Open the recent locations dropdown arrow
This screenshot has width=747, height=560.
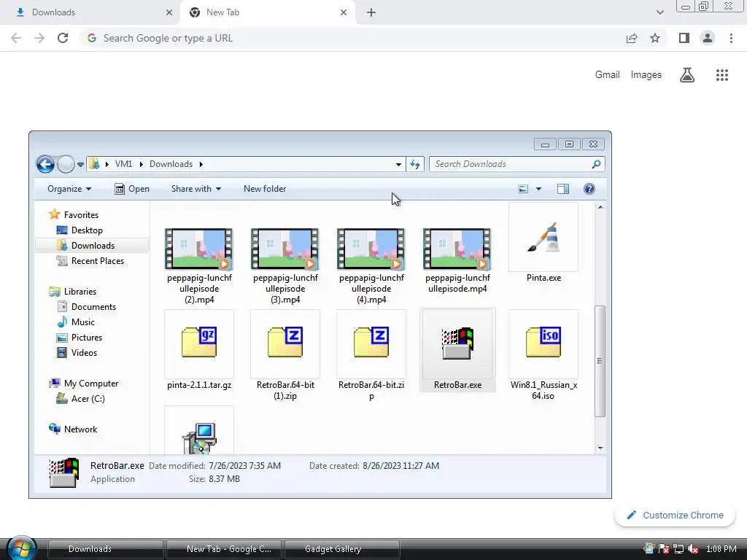pos(80,165)
